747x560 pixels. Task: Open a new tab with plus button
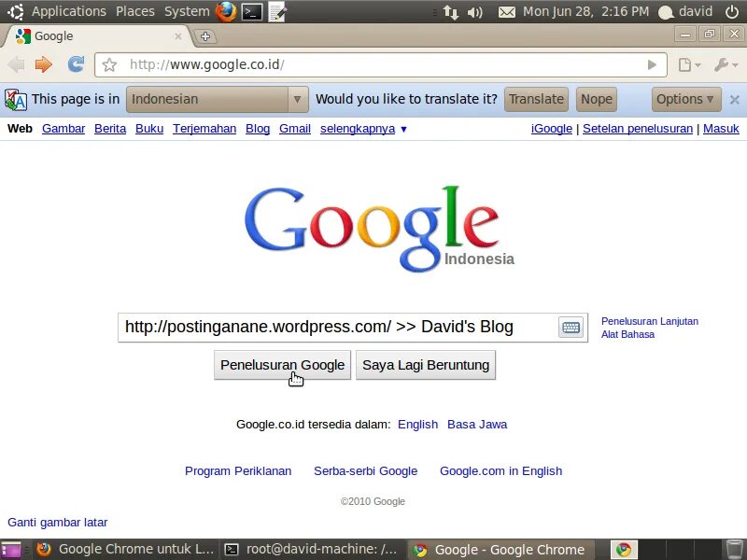click(x=205, y=36)
